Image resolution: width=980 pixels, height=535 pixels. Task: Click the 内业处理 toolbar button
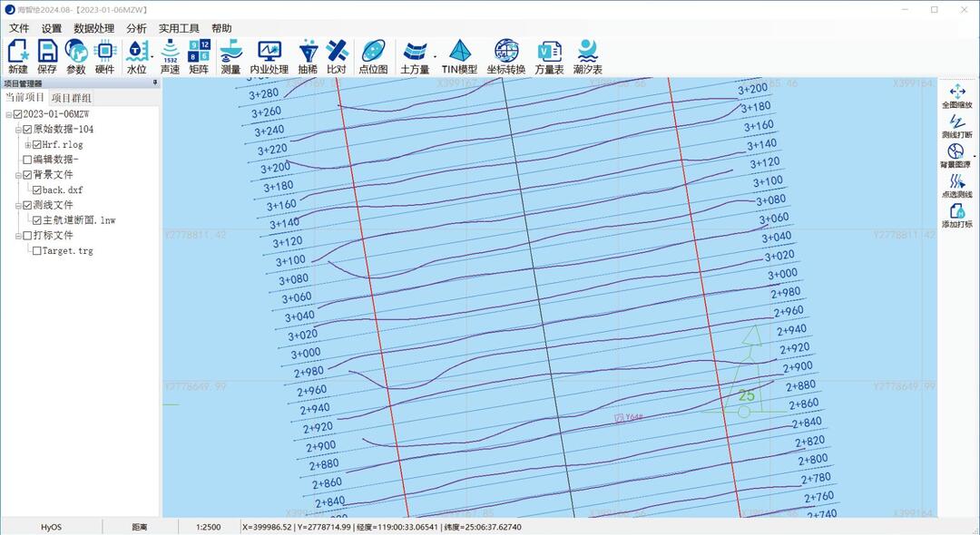(269, 56)
